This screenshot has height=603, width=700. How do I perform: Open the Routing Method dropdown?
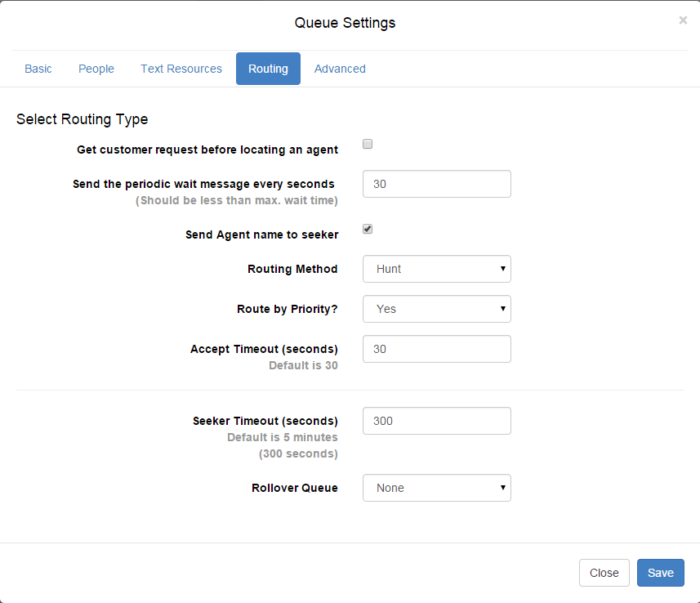[x=437, y=269]
